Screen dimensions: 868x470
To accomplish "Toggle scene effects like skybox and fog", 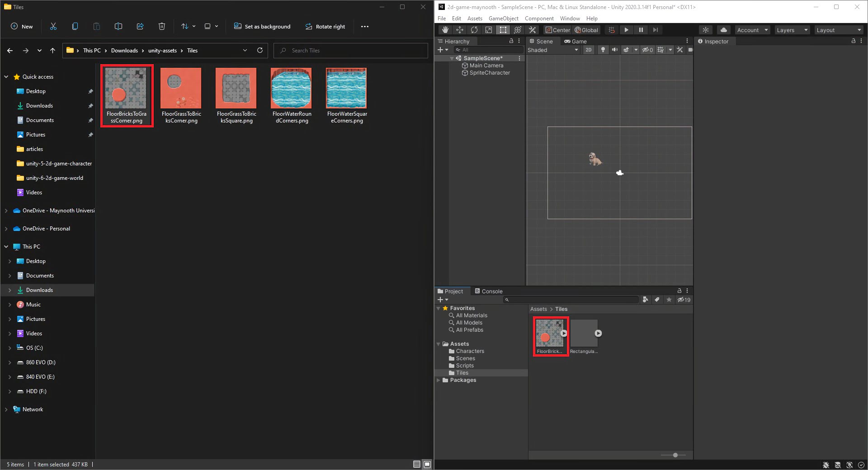I will [626, 50].
